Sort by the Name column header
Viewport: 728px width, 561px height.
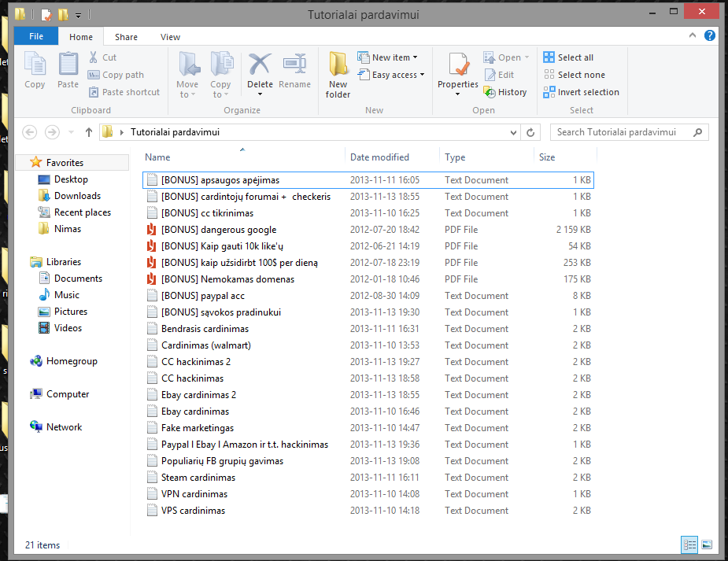pos(157,157)
